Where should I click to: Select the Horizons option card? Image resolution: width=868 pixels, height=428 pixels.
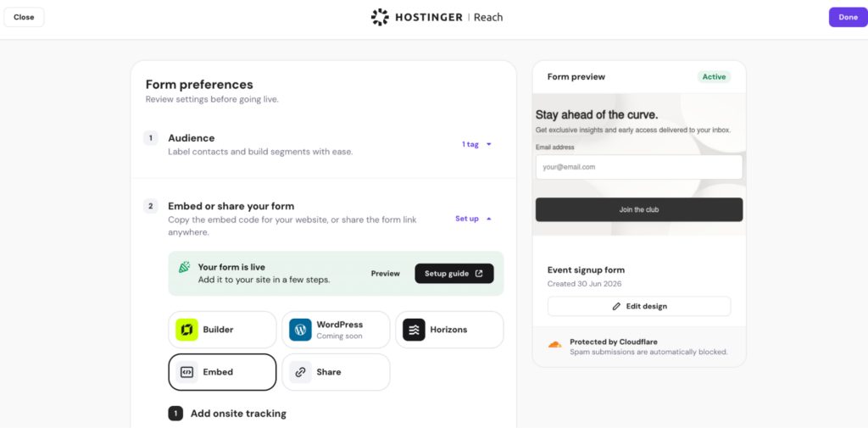[x=449, y=330]
